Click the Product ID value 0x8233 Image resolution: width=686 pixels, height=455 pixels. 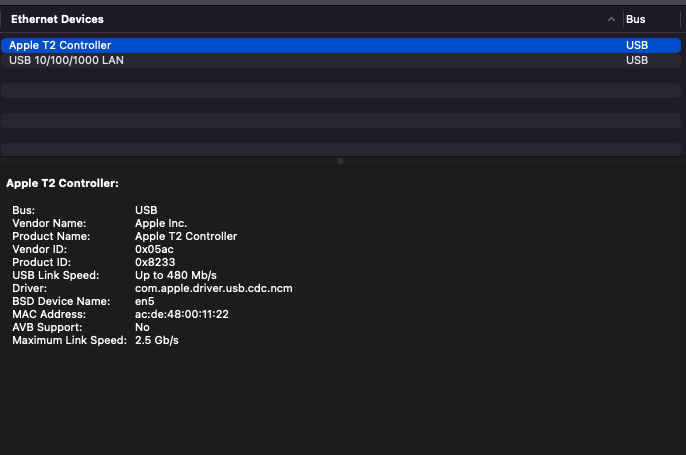(x=155, y=262)
